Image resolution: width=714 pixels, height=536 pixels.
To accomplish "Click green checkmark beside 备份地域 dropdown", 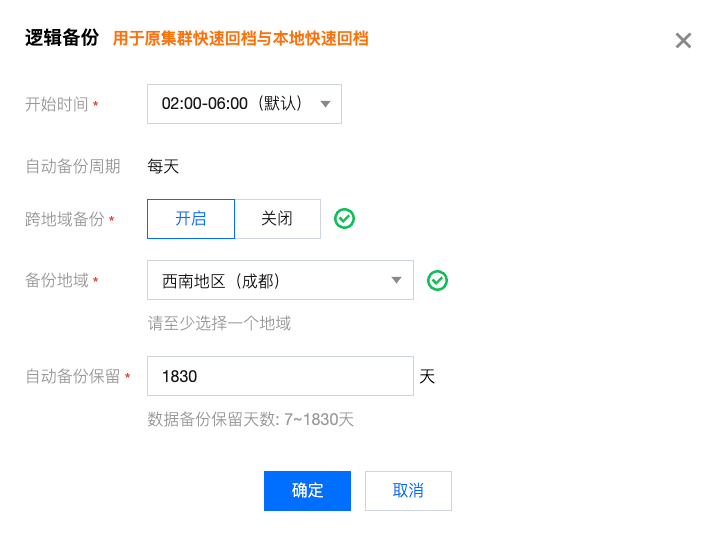I will pos(437,281).
